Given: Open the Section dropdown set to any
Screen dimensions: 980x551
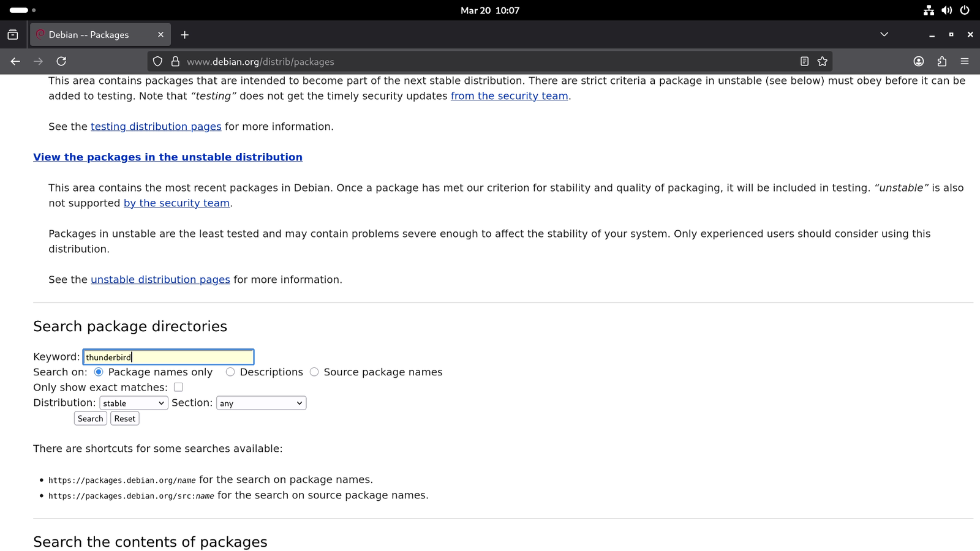Looking at the screenshot, I should click(261, 403).
